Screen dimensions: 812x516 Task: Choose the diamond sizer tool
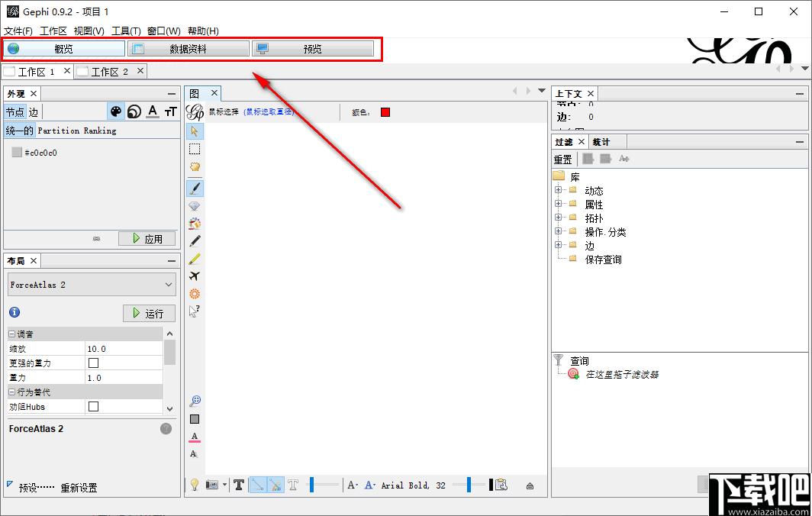coord(195,206)
